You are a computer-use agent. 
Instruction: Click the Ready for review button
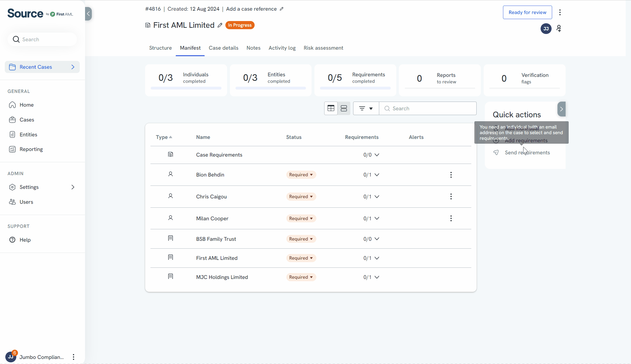[527, 12]
